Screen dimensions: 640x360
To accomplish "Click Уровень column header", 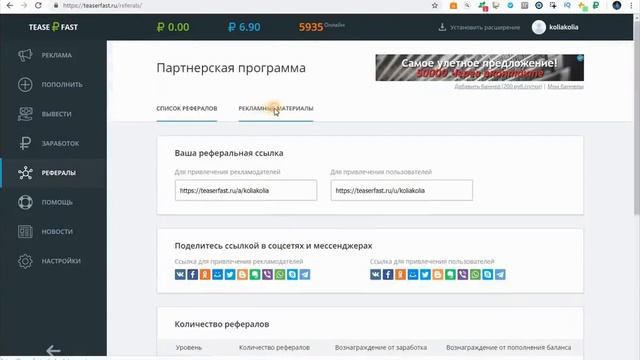I will coord(189,348).
